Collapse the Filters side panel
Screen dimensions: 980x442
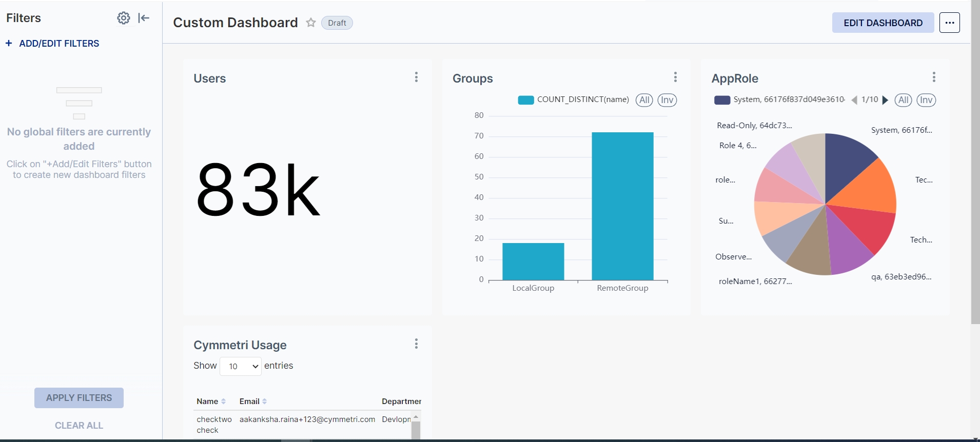point(144,18)
